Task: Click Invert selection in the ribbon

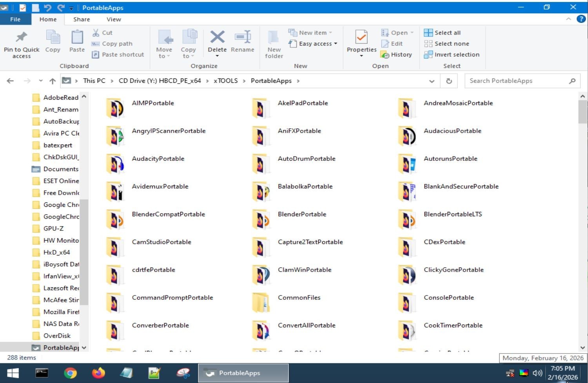Action: (452, 55)
